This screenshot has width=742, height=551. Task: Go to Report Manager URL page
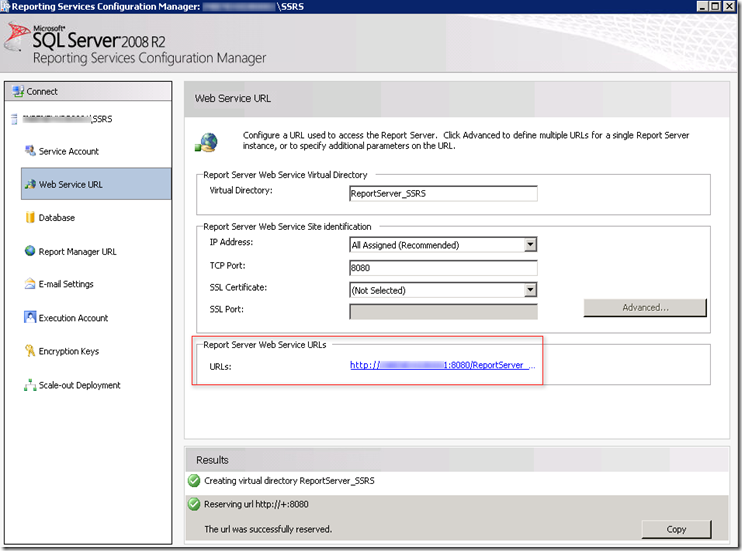point(77,252)
